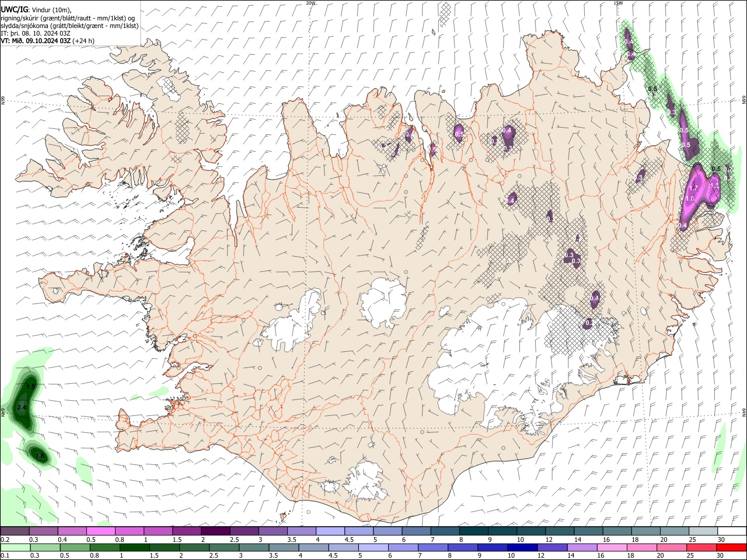Click the 0.2 label in upper legend row

click(x=5, y=540)
